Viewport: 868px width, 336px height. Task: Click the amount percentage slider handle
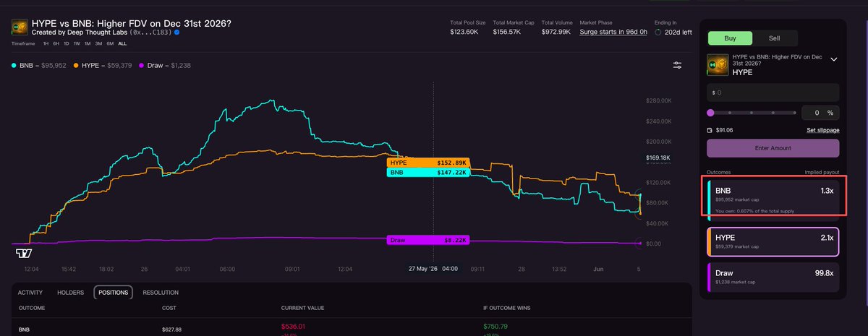710,113
